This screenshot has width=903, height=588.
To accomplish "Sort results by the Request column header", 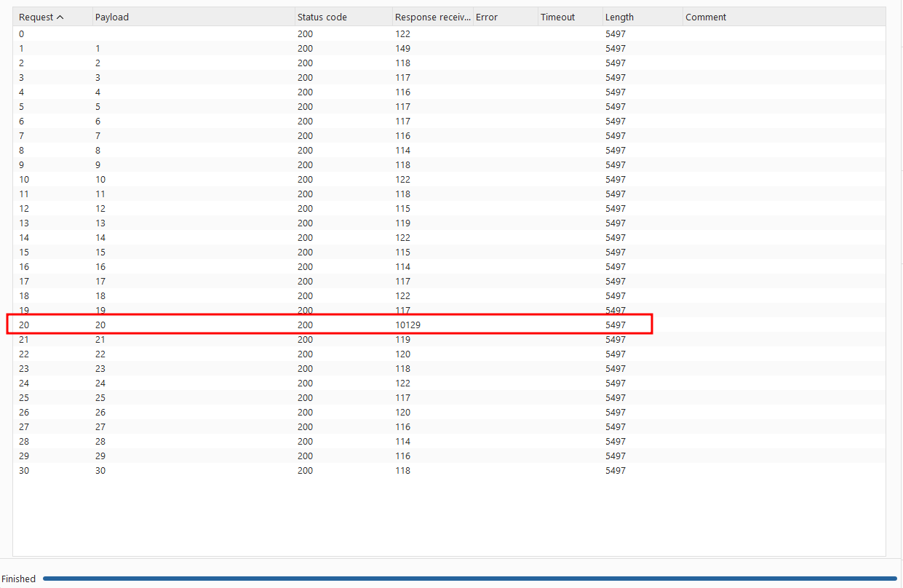I will click(52, 17).
